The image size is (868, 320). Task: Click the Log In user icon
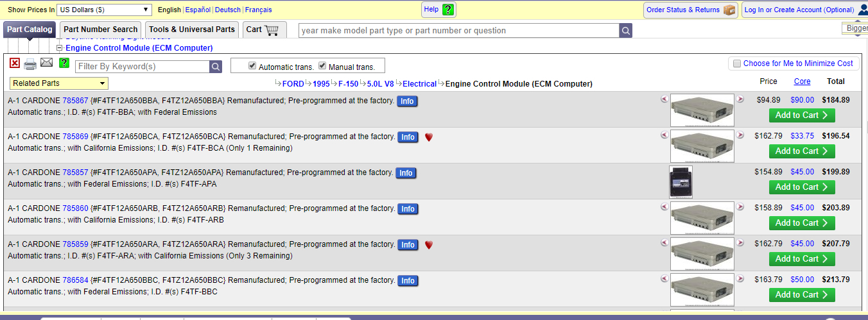pyautogui.click(x=863, y=10)
